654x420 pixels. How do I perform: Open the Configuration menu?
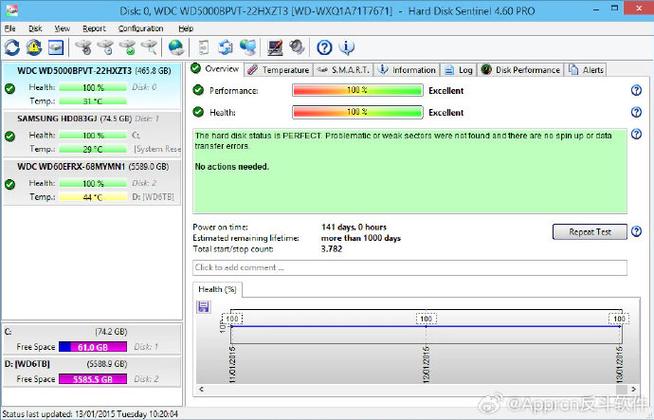coord(141,28)
